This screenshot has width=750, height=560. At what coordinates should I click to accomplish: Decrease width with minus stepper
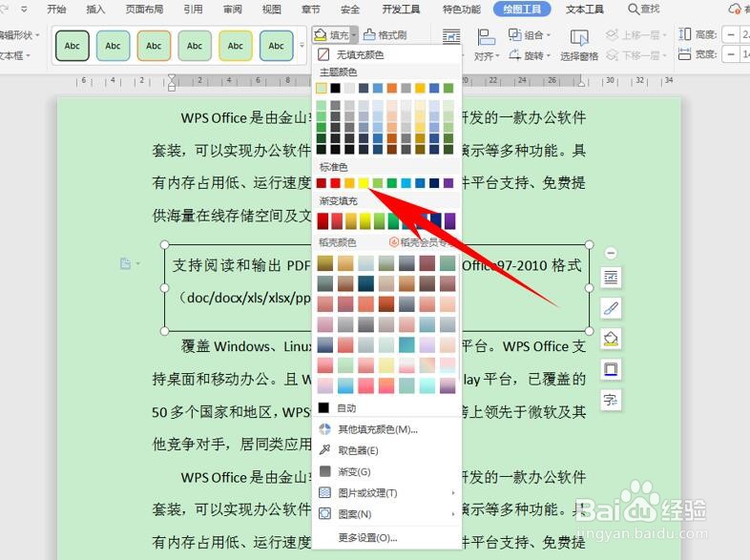(730, 55)
